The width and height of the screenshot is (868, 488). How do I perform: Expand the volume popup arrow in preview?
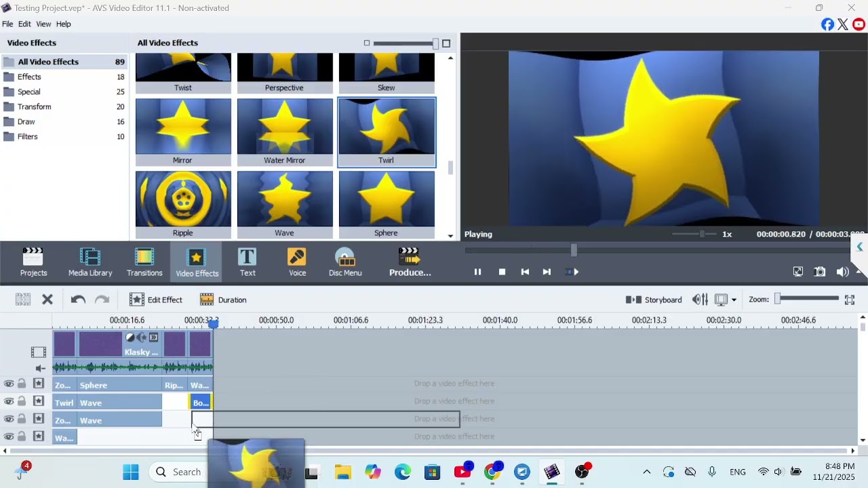tap(859, 272)
